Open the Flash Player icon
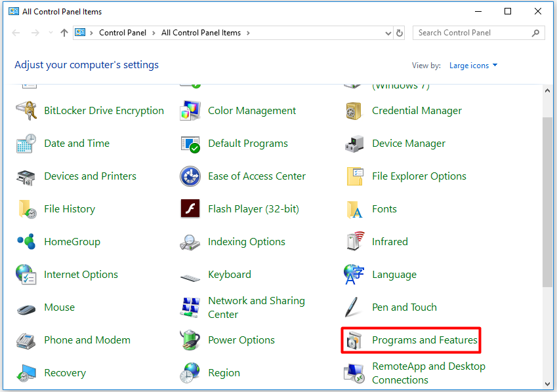 (190, 208)
